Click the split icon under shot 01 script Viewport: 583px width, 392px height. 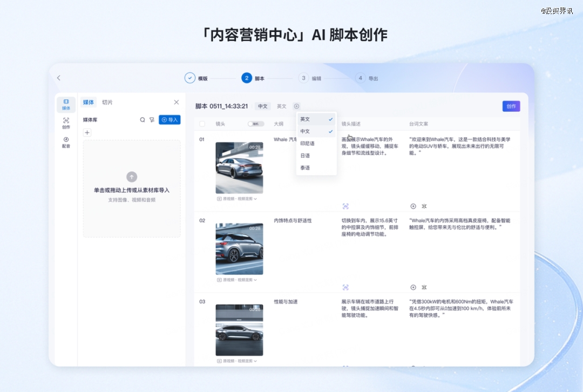click(424, 206)
